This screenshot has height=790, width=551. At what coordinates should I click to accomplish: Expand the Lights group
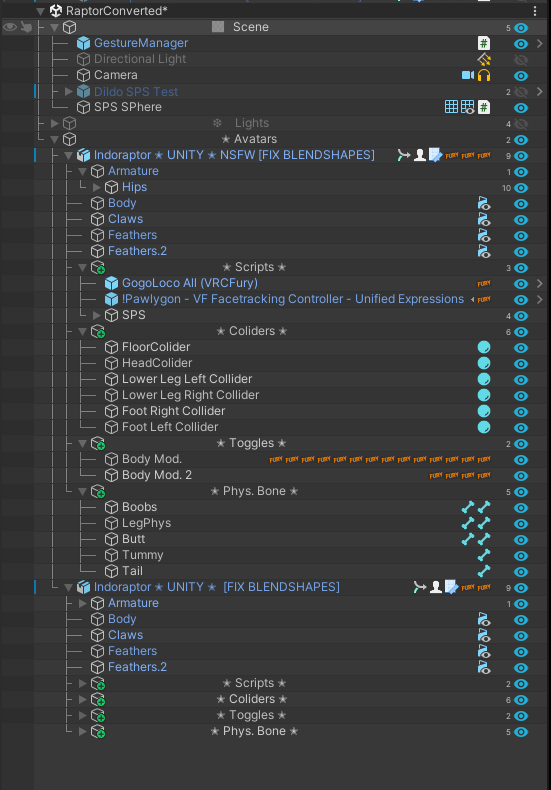point(55,123)
